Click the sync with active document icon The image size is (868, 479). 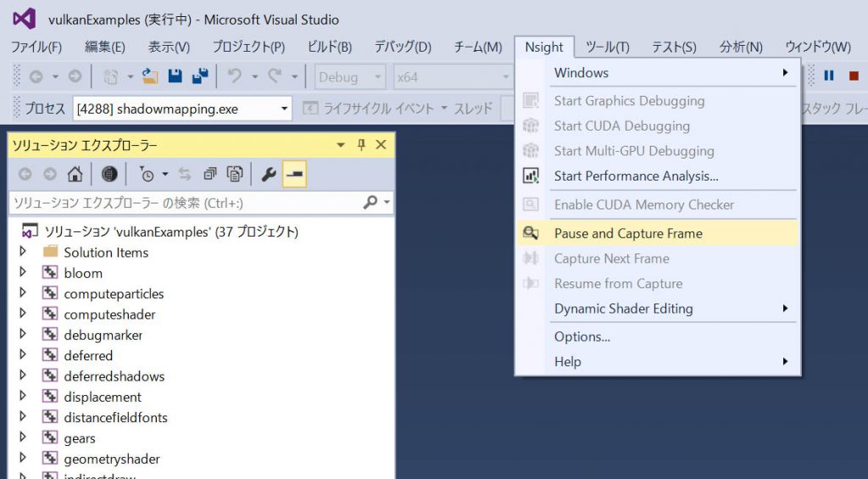185,175
